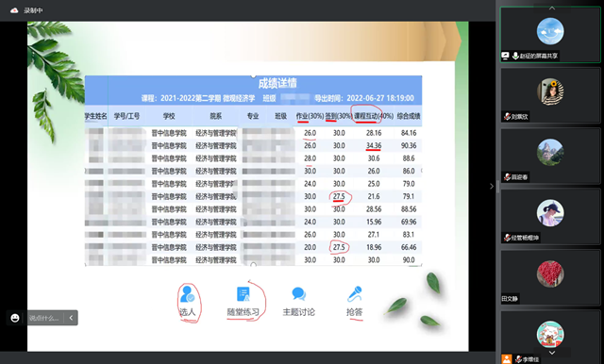Click the 84.16 total score cell
604x364 pixels.
(x=409, y=133)
